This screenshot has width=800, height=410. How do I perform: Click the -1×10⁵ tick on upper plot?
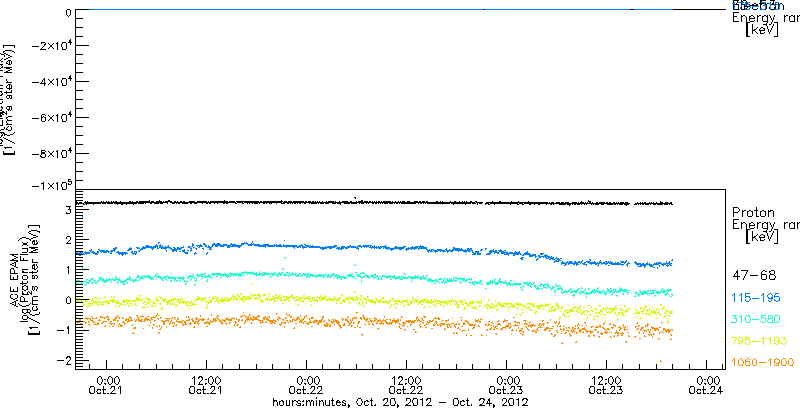tap(51, 184)
